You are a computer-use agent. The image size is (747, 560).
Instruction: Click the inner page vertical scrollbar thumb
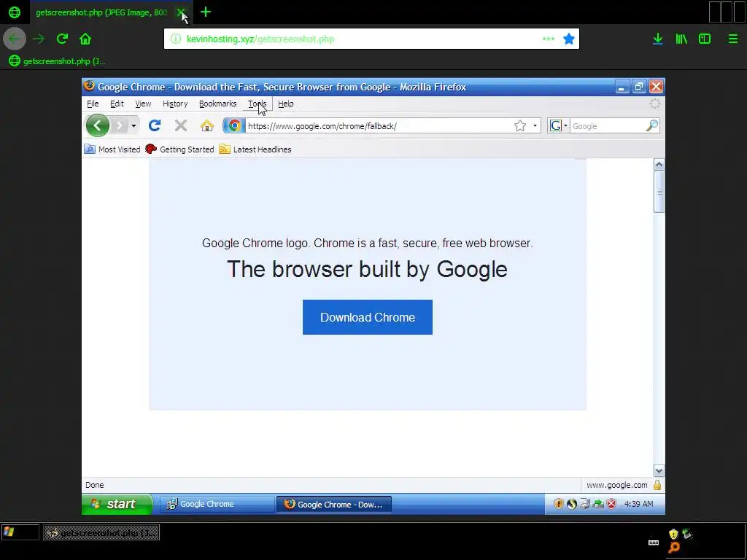point(659,192)
